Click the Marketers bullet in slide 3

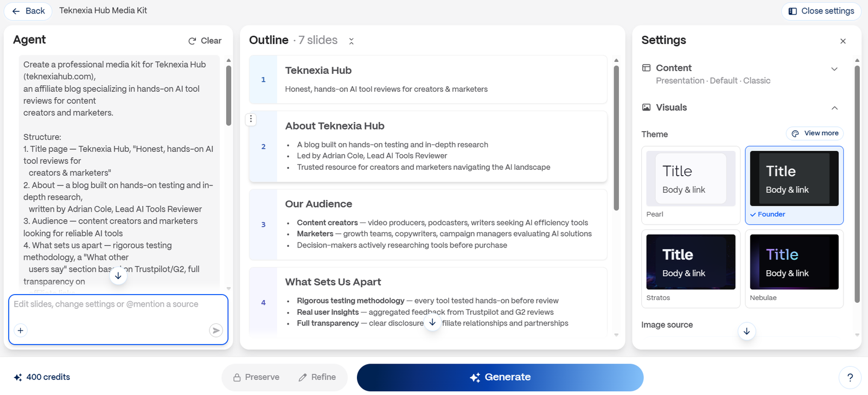coord(444,234)
